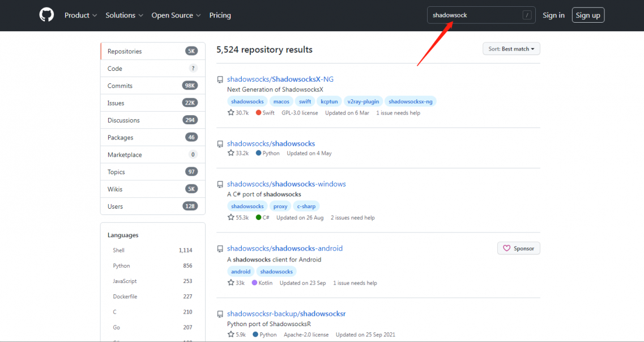Filter results by Python language
The width and height of the screenshot is (644, 342).
coord(152,266)
